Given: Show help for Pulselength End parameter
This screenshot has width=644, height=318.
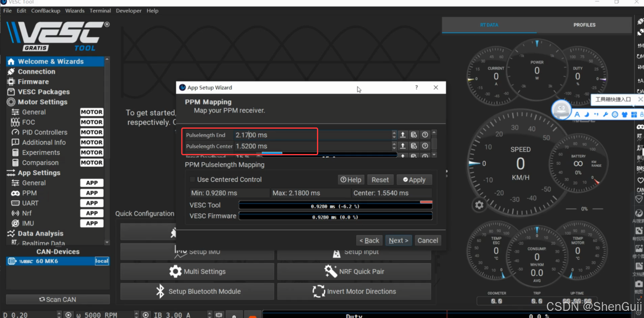Looking at the screenshot, I should click(425, 135).
